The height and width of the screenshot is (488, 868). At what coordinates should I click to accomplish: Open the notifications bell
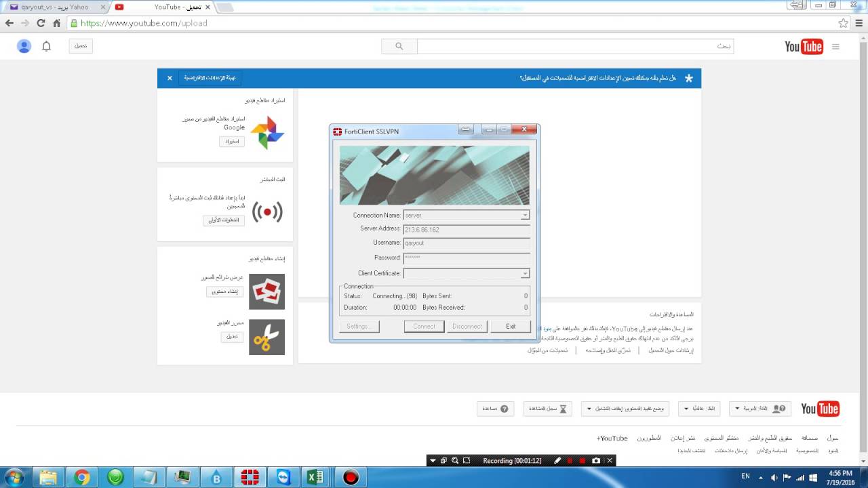pyautogui.click(x=46, y=46)
